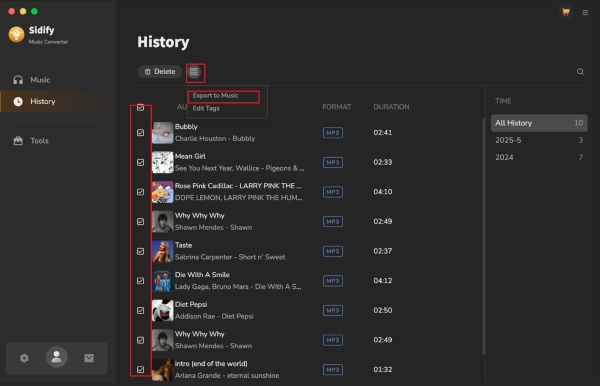Viewport: 600px width, 386px height.
Task: Uncheck intro (end of the world) checkbox
Action: coord(140,370)
